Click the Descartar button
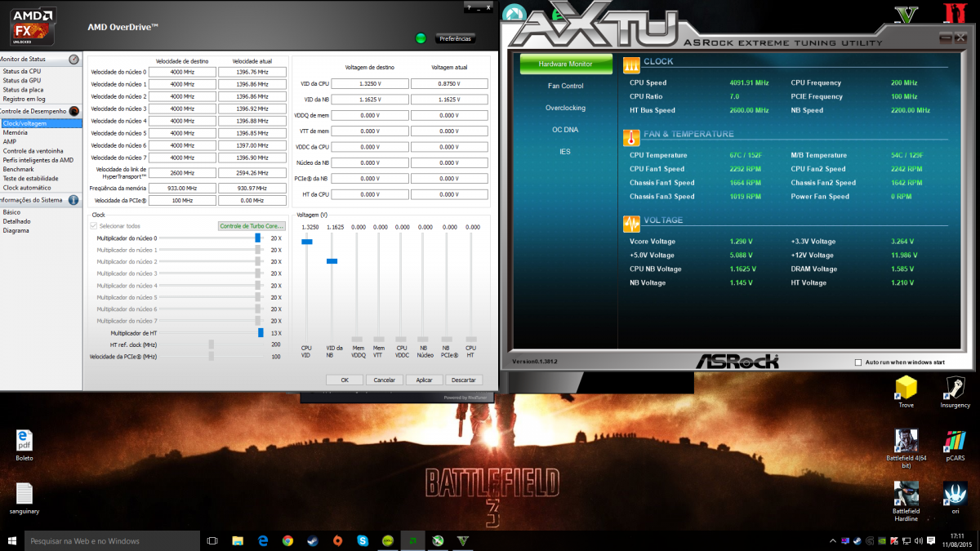The height and width of the screenshot is (551, 980). (464, 380)
